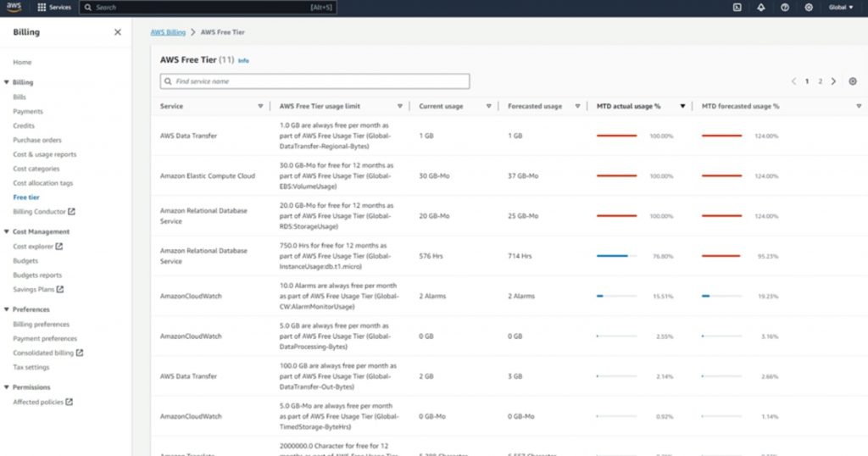The height and width of the screenshot is (456, 868).
Task: Collapse the Permissions section
Action: 6,386
